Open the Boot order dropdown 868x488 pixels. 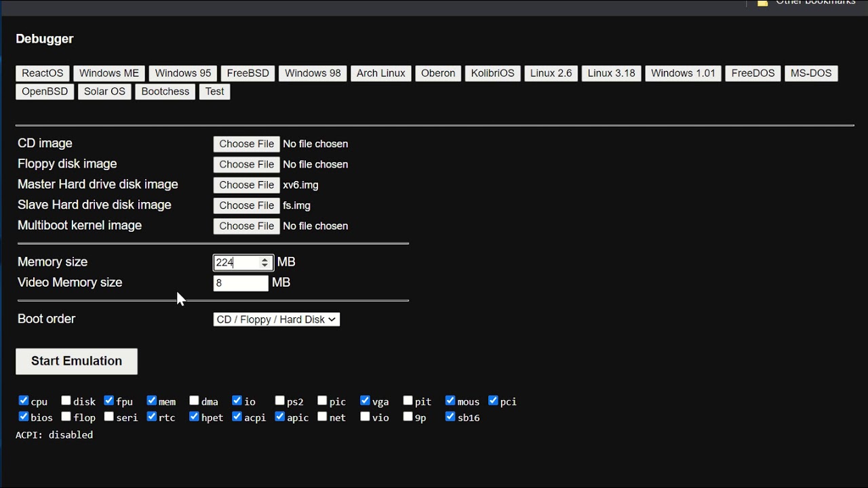click(x=277, y=319)
